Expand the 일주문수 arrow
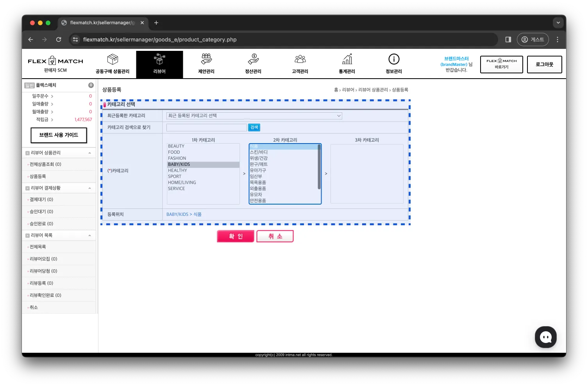 click(x=52, y=96)
